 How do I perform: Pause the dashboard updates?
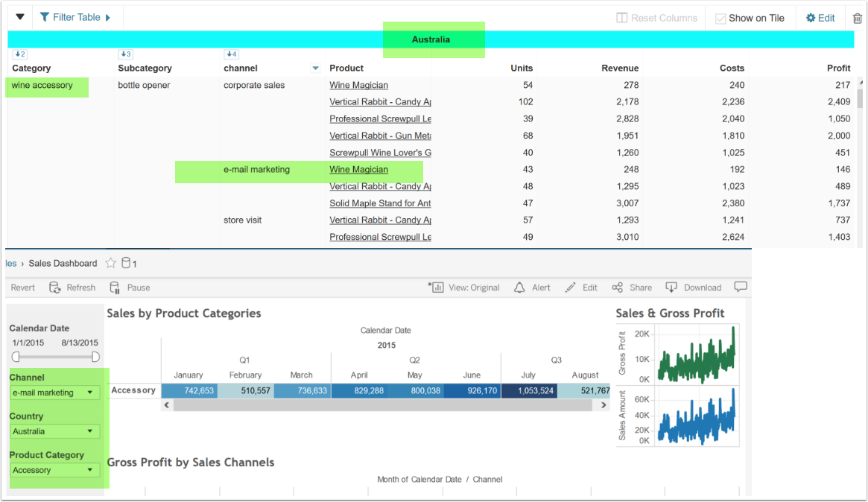click(115, 287)
